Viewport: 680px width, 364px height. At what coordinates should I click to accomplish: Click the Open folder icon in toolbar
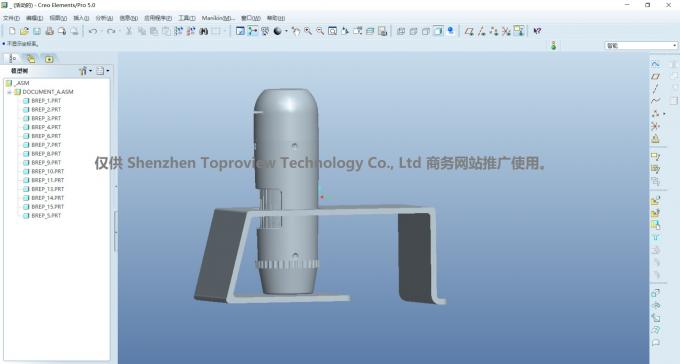(x=24, y=31)
